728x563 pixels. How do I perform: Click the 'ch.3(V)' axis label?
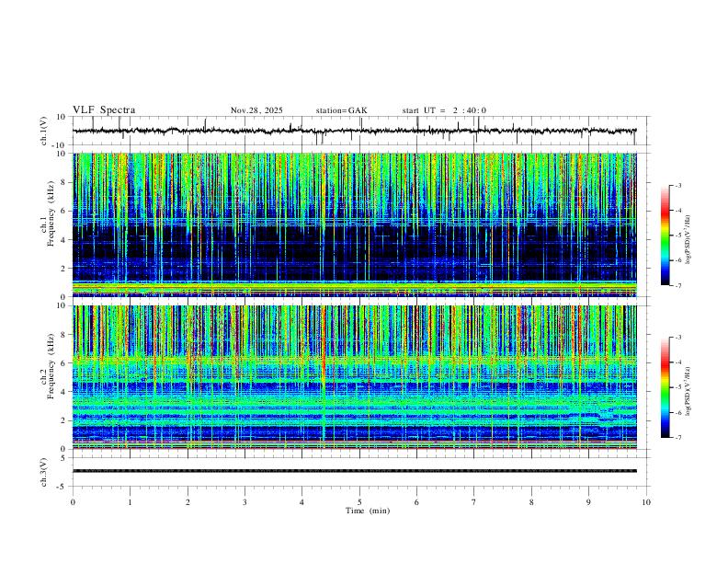click(x=44, y=472)
